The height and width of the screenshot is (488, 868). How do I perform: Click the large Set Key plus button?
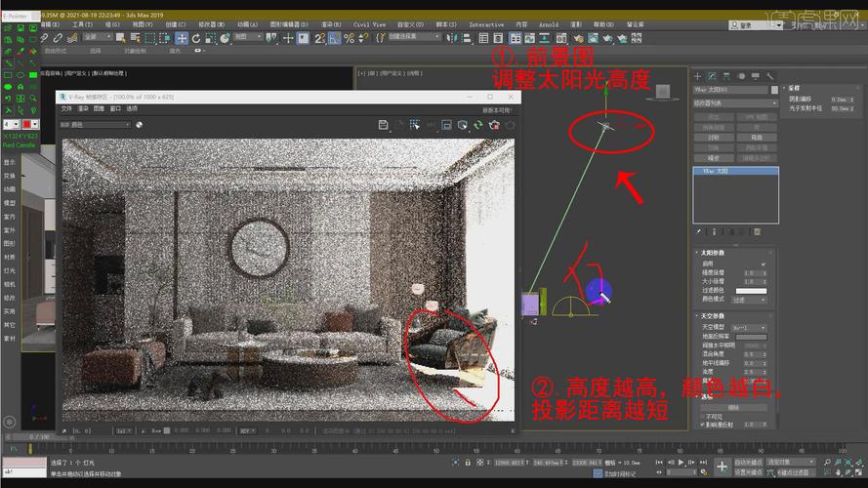[722, 467]
